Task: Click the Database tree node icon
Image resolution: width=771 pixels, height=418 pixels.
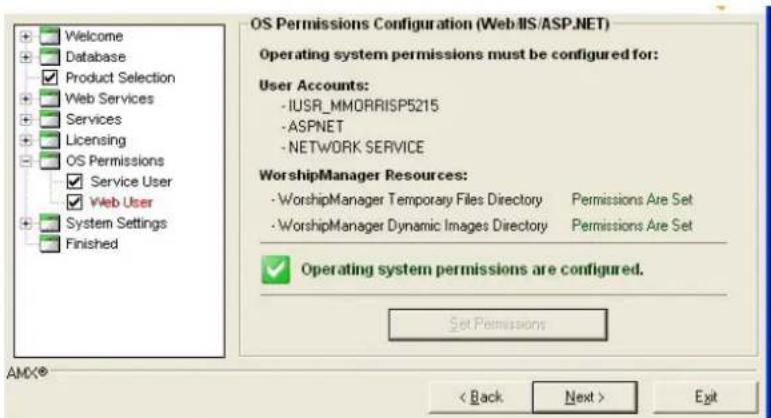Action: pos(50,57)
